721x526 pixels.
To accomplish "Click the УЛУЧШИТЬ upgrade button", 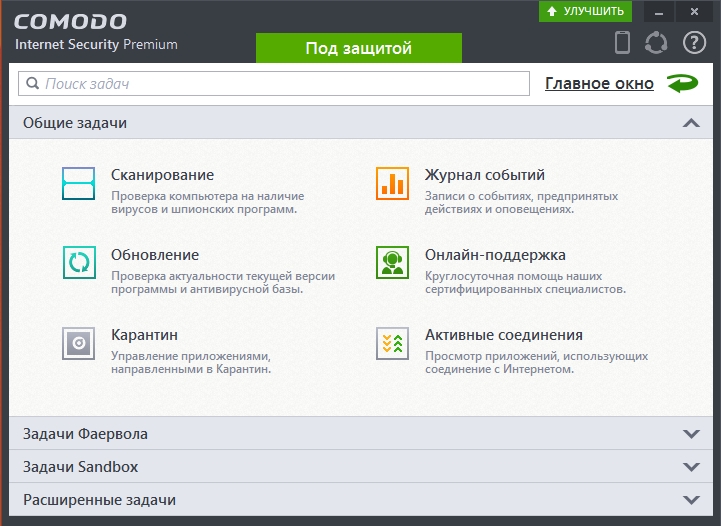I will [x=585, y=11].
